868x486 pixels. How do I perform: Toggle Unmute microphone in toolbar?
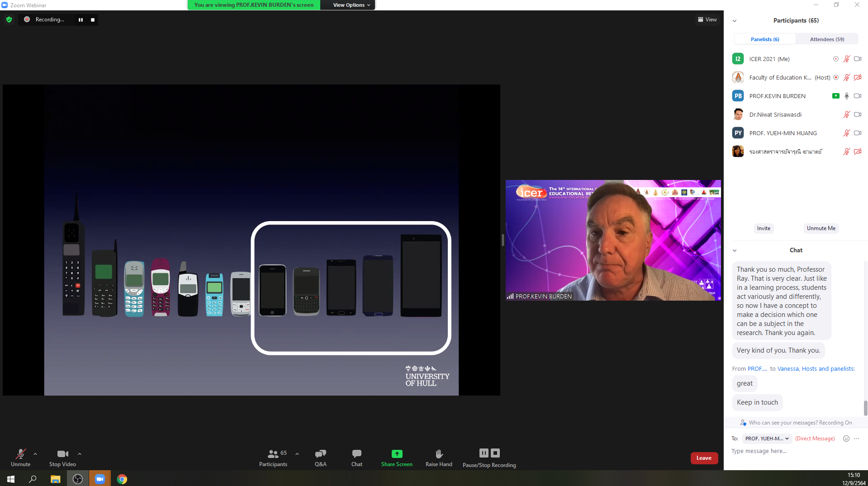coord(20,454)
